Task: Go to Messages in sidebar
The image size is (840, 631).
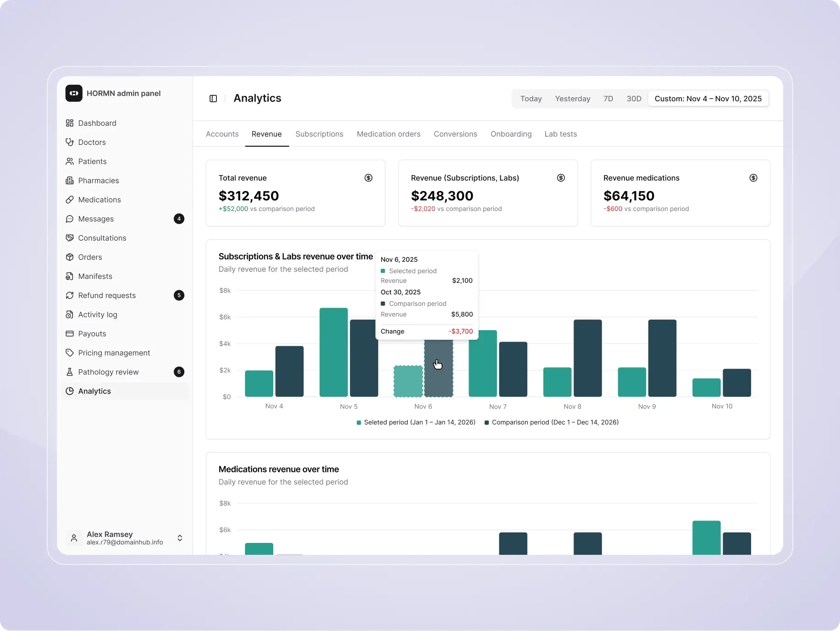Action: pyautogui.click(x=96, y=219)
